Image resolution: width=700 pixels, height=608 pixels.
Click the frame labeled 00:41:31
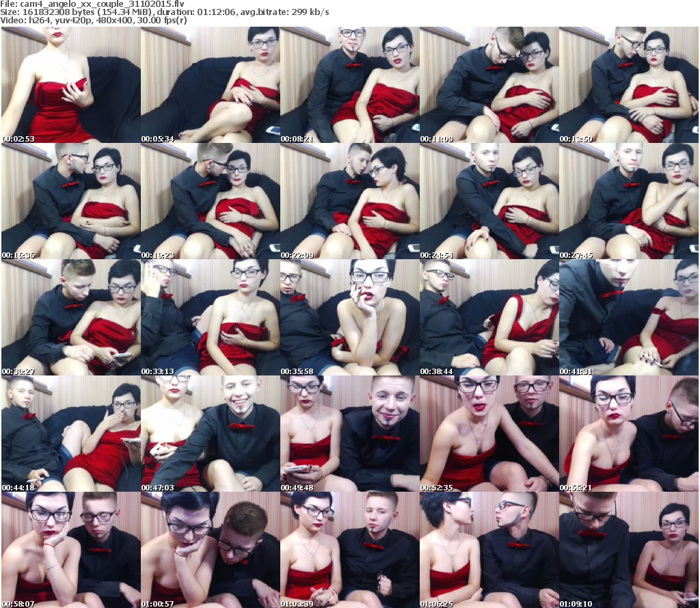pyautogui.click(x=629, y=317)
